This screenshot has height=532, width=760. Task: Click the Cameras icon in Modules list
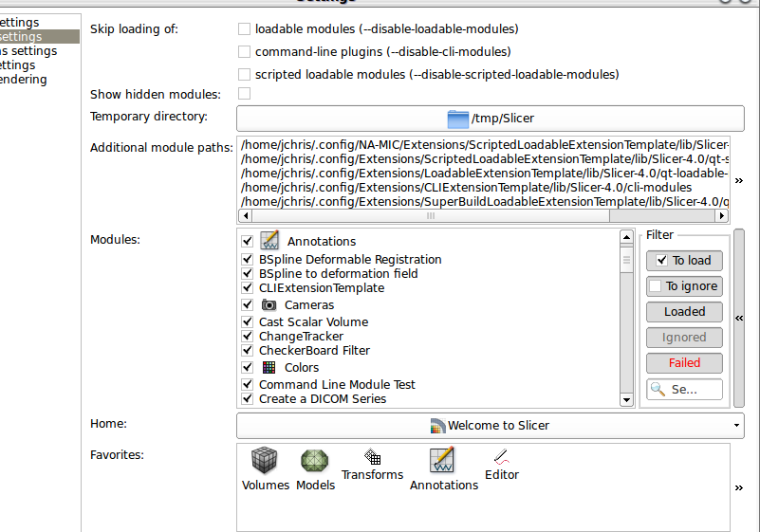(x=269, y=305)
